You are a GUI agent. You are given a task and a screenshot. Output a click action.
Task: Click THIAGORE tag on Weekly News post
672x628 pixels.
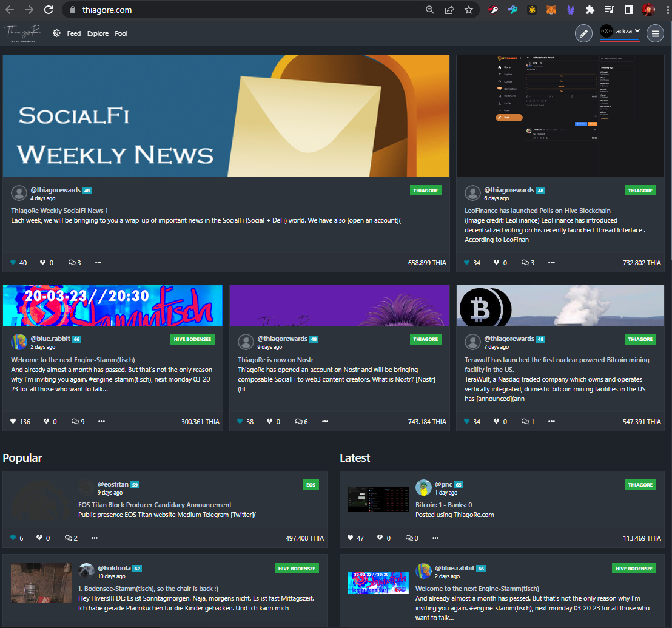pos(426,191)
